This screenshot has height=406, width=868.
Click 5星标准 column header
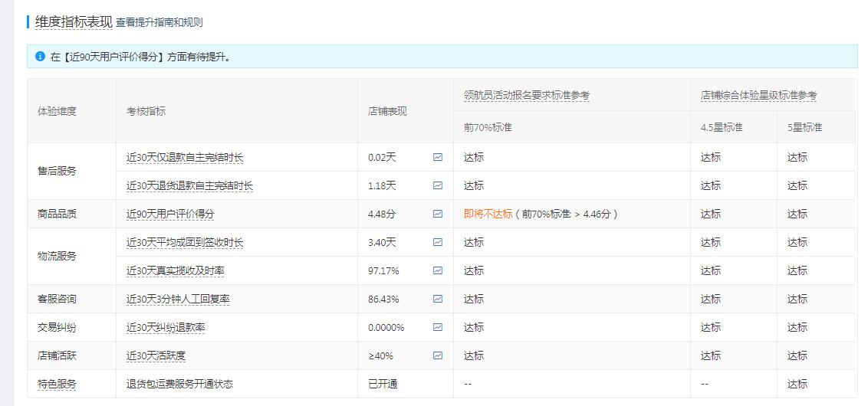point(805,127)
